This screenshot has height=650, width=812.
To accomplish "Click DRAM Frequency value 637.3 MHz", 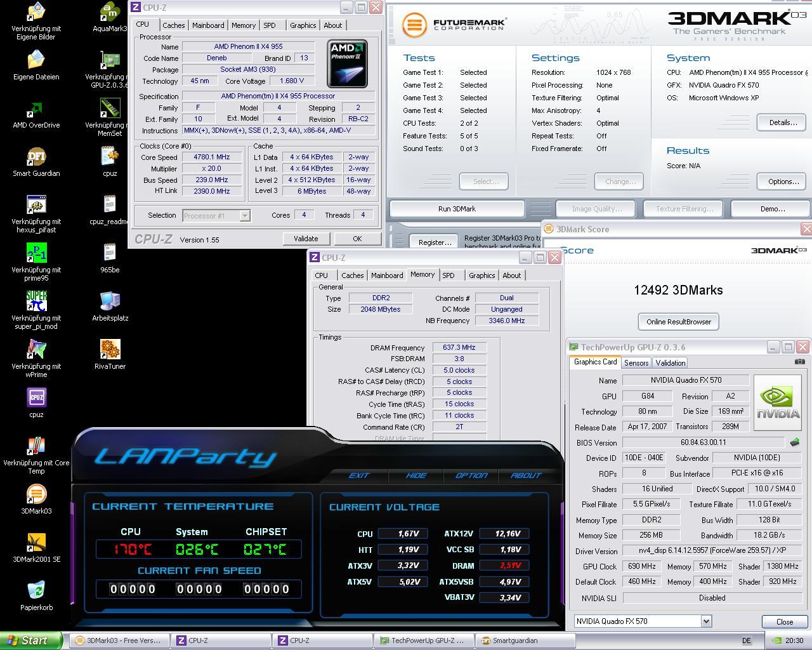I will tap(459, 347).
